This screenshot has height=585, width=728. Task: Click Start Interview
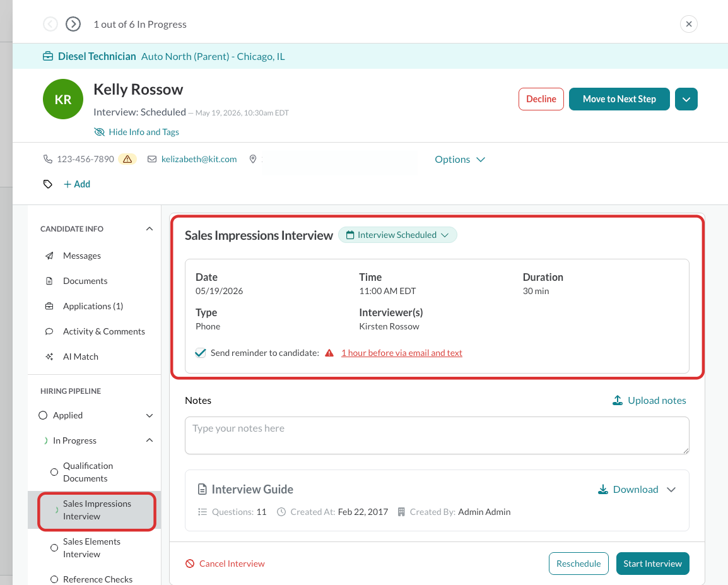click(x=652, y=564)
